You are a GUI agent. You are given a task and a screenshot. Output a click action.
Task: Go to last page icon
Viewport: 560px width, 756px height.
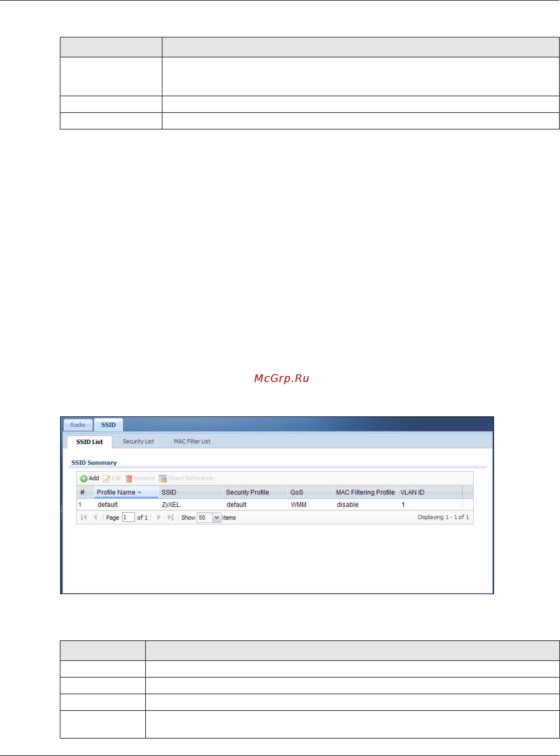[x=170, y=517]
